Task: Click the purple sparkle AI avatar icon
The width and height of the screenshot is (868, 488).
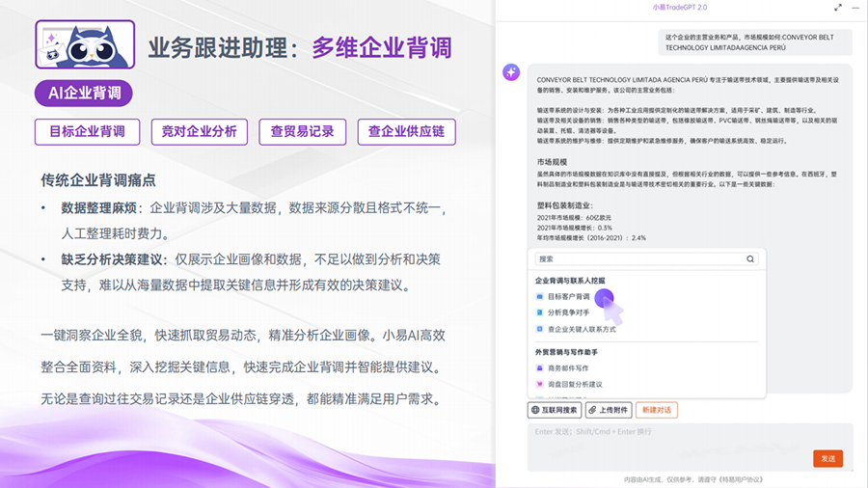Action: tap(511, 73)
